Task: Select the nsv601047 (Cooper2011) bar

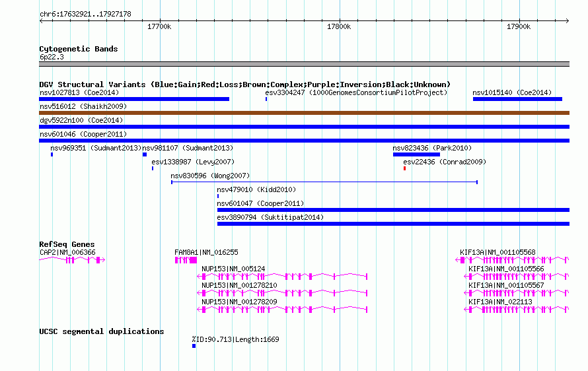Action: pyautogui.click(x=393, y=210)
